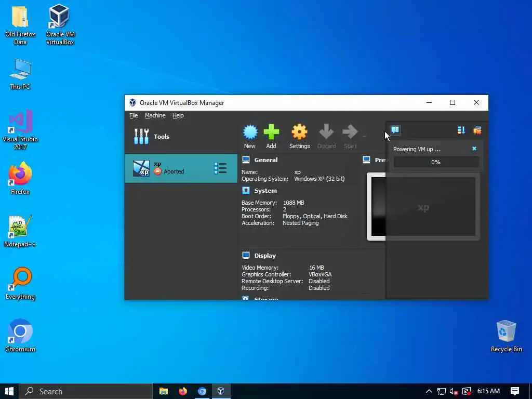Open File Explorer from taskbar
Screen dimensions: 532x399
[164, 391]
